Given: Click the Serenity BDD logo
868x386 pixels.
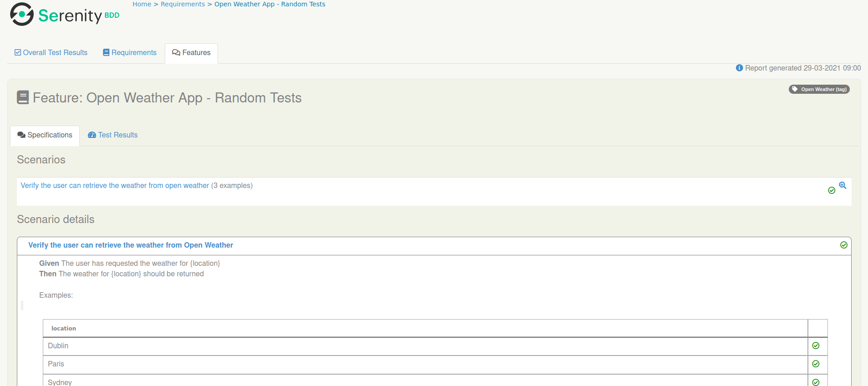Looking at the screenshot, I should (65, 15).
